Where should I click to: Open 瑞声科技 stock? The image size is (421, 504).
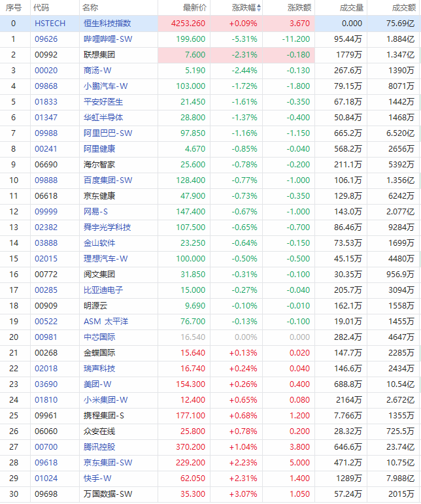coord(99,369)
